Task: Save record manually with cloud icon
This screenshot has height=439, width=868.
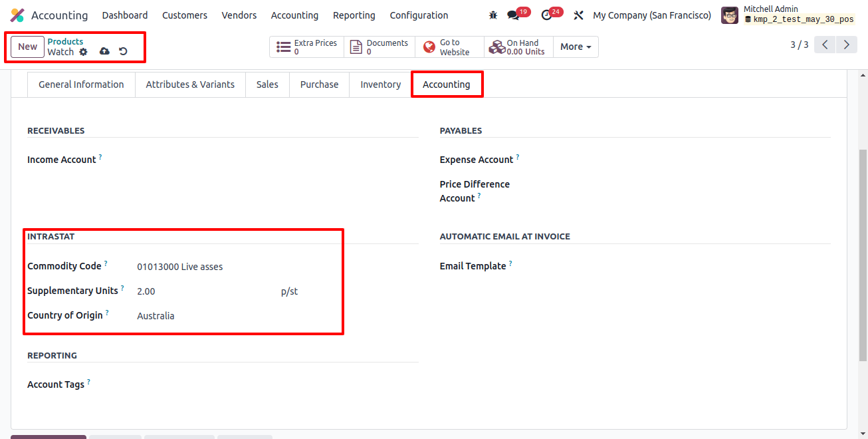Action: 104,52
